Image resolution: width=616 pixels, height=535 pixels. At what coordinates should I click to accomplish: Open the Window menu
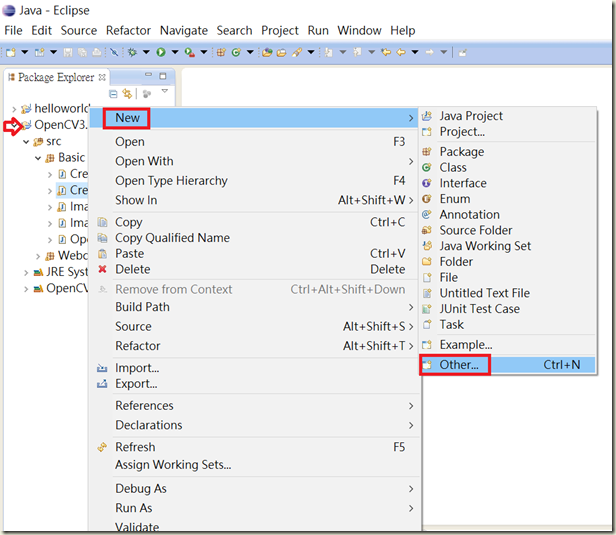(x=359, y=30)
